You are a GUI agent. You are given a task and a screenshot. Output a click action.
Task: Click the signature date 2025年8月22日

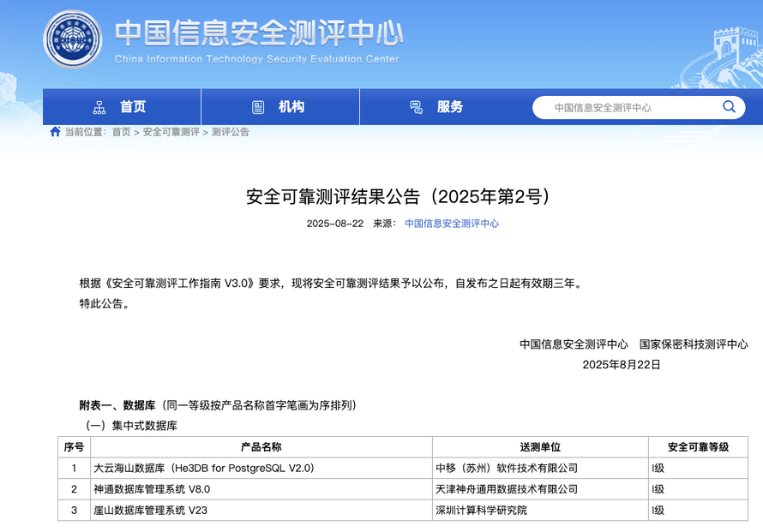(x=622, y=365)
